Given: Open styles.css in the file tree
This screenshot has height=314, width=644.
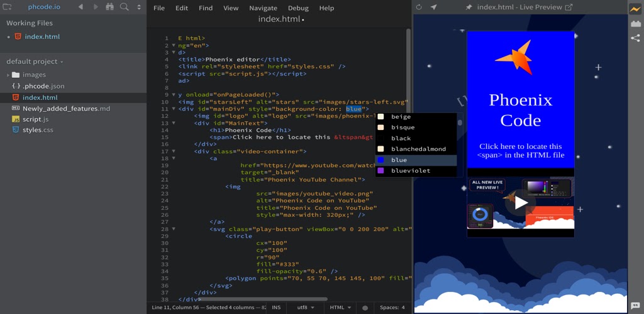Looking at the screenshot, I should pyautogui.click(x=38, y=130).
